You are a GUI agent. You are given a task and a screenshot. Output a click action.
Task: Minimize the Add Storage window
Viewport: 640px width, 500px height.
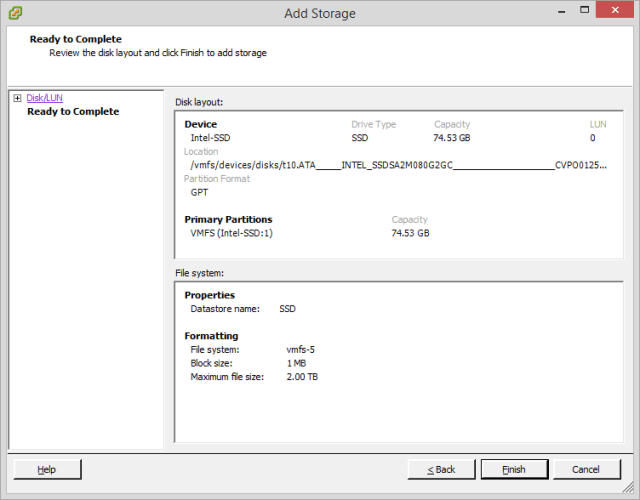(562, 11)
